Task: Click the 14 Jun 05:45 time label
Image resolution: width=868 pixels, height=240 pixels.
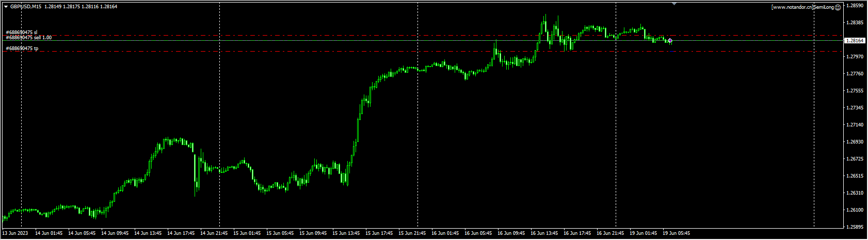Action: pyautogui.click(x=82, y=233)
